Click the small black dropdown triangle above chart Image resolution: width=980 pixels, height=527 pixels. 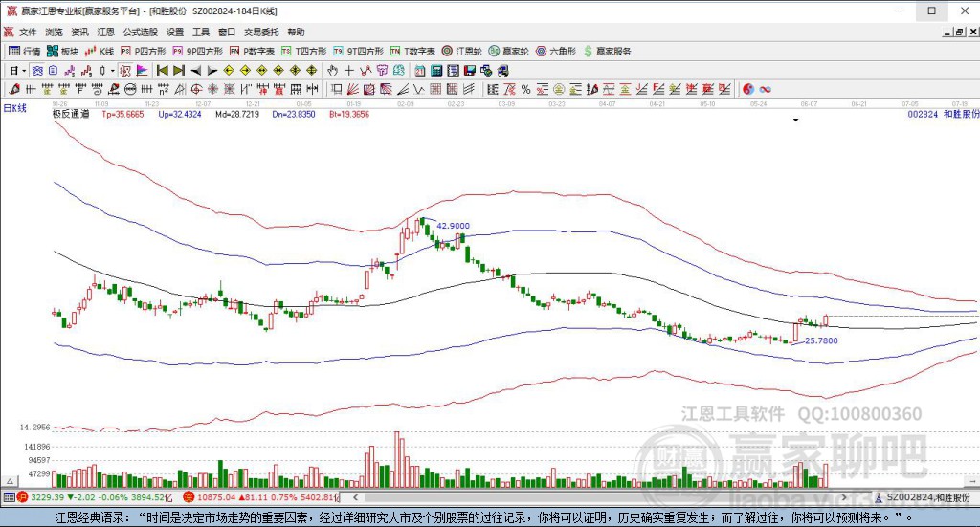coord(795,120)
